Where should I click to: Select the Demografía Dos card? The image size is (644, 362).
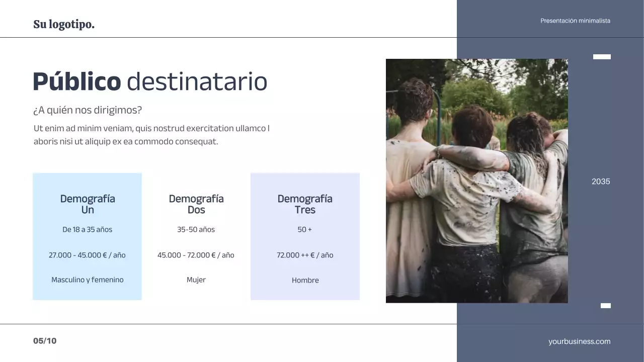(196, 236)
